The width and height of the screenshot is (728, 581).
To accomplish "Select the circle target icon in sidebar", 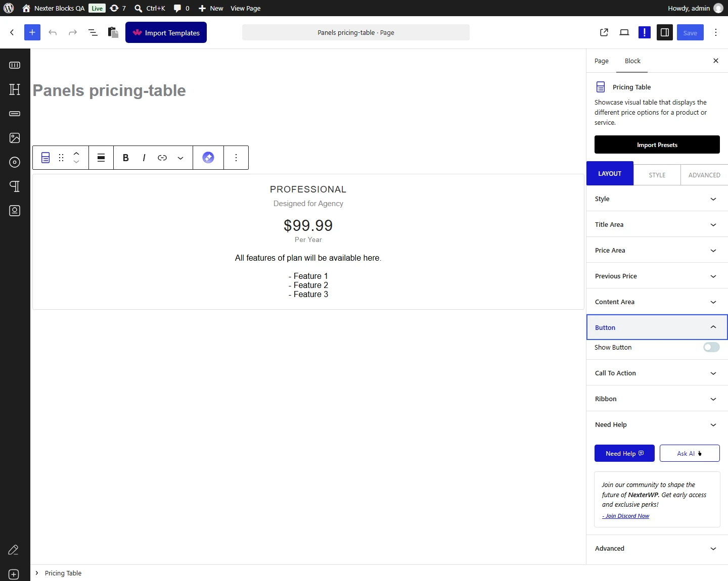I will [15, 162].
